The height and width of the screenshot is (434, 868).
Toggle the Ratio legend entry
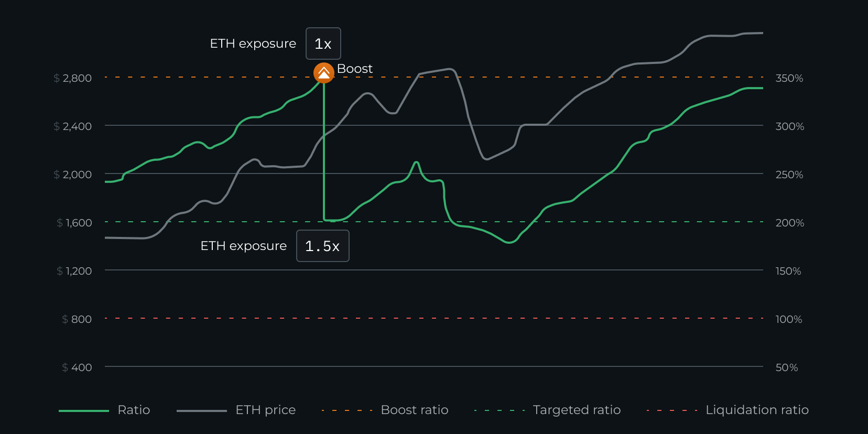click(x=134, y=410)
